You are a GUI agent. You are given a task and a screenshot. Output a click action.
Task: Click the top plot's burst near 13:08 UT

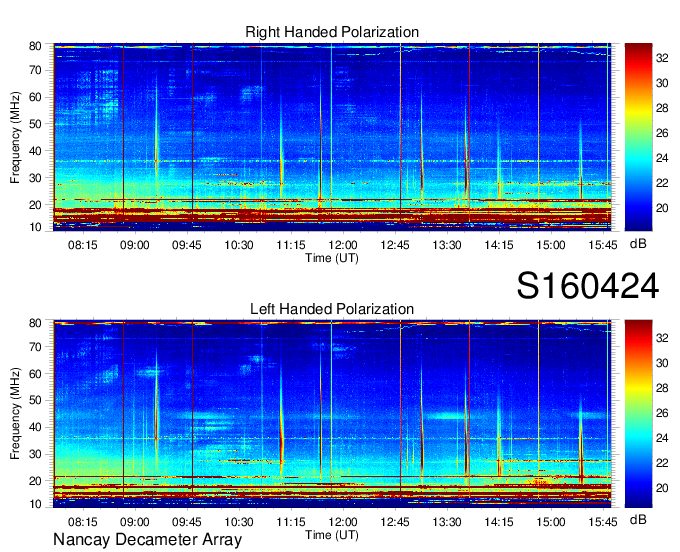[422, 143]
